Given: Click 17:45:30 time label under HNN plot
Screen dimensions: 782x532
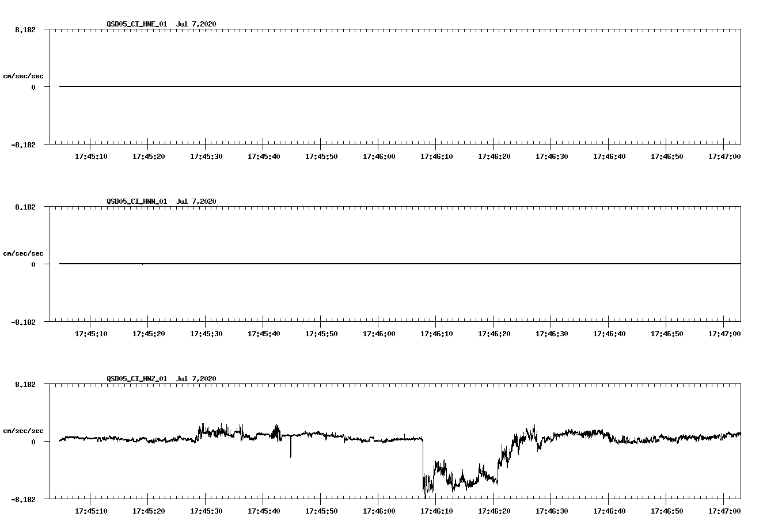Looking at the screenshot, I should (206, 334).
